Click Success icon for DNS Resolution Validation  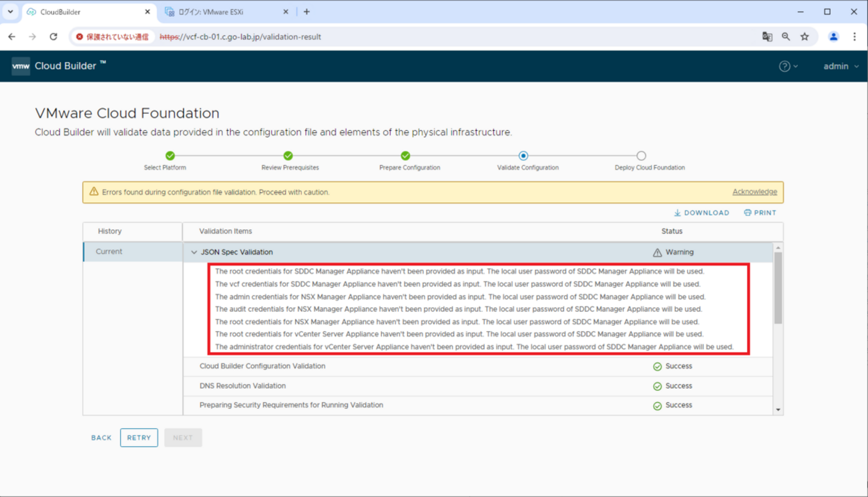click(657, 386)
